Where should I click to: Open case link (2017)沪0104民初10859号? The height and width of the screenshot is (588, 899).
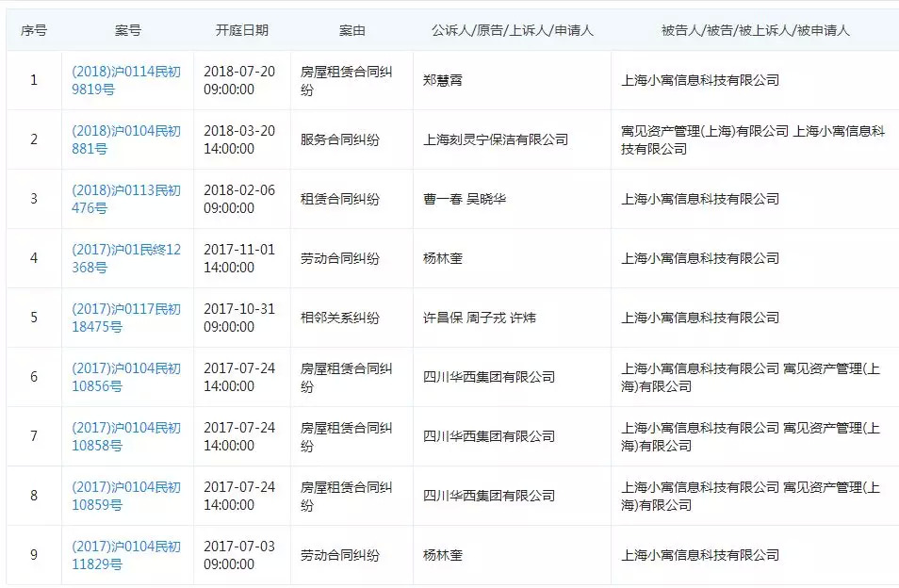[x=126, y=496]
